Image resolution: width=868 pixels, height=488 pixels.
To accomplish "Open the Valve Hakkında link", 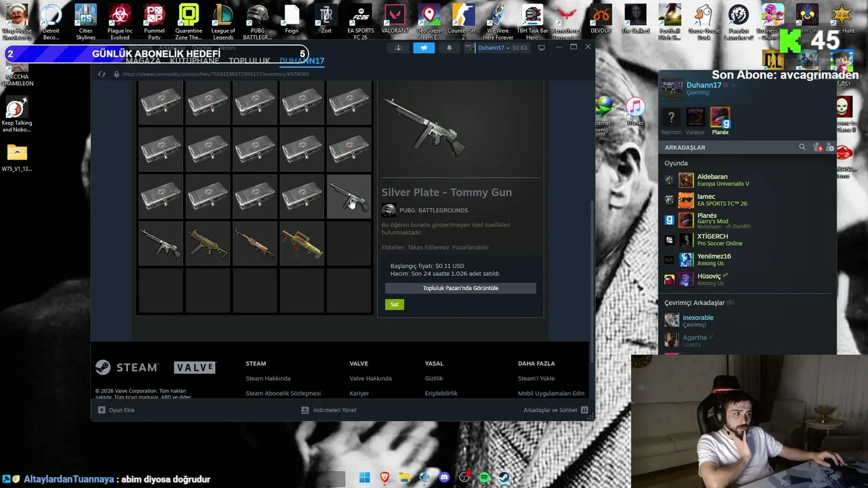I will coord(370,378).
